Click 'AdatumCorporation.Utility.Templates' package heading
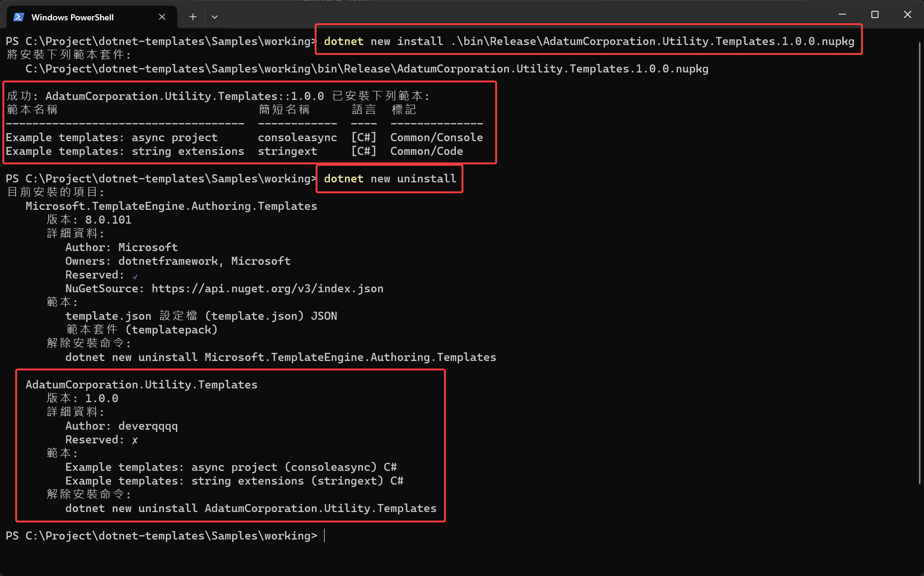The height and width of the screenshot is (576, 924). tap(141, 385)
